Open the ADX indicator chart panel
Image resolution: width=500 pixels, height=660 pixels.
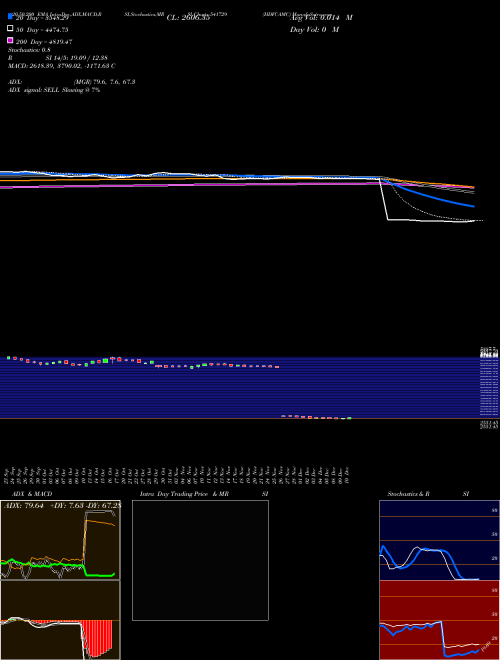click(x=60, y=540)
